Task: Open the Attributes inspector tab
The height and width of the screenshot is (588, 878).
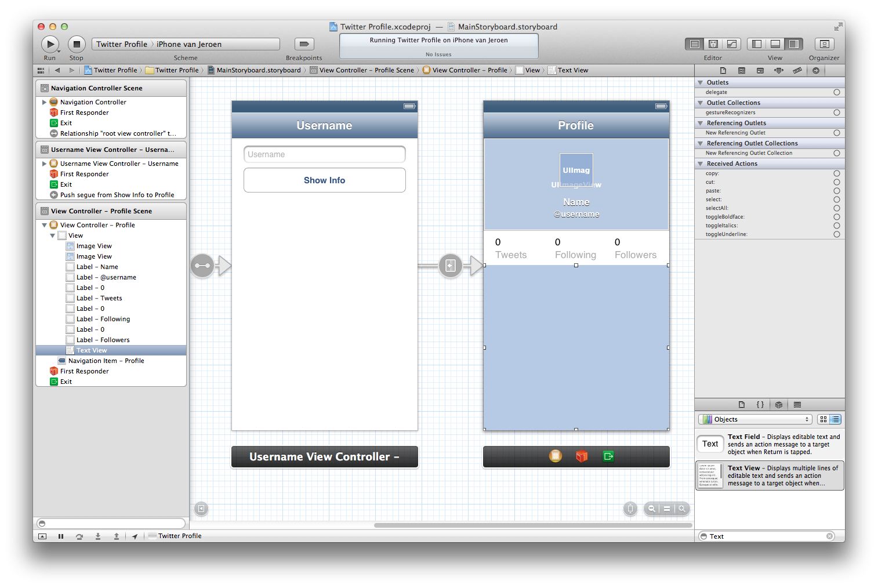Action: click(x=779, y=71)
